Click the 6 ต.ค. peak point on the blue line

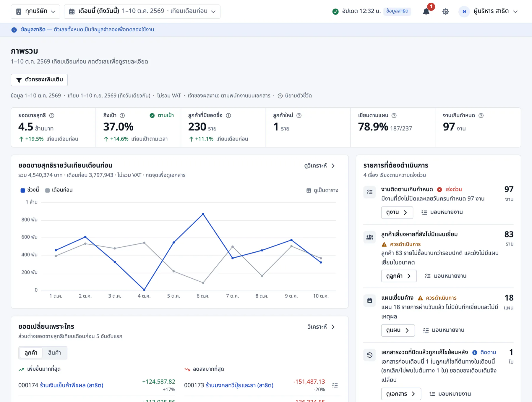click(x=203, y=214)
